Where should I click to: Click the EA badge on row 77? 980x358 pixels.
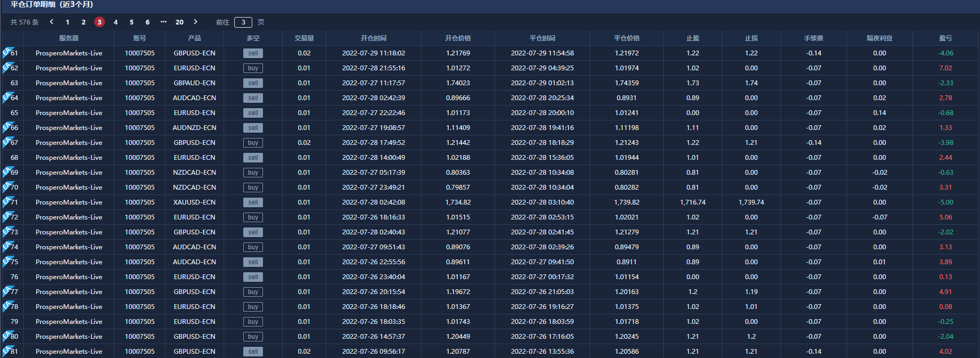[x=7, y=290]
